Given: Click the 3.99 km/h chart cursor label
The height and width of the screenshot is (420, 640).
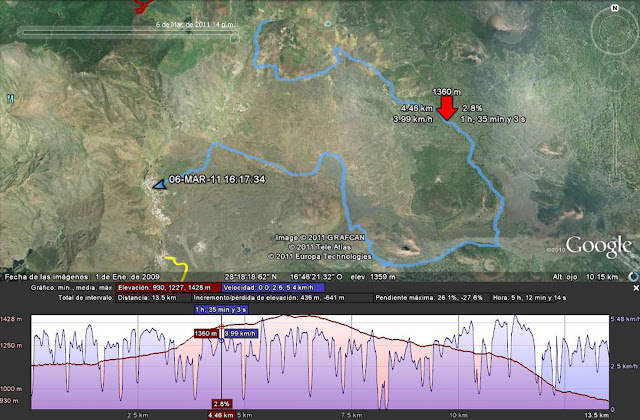Looking at the screenshot, I should click(241, 333).
